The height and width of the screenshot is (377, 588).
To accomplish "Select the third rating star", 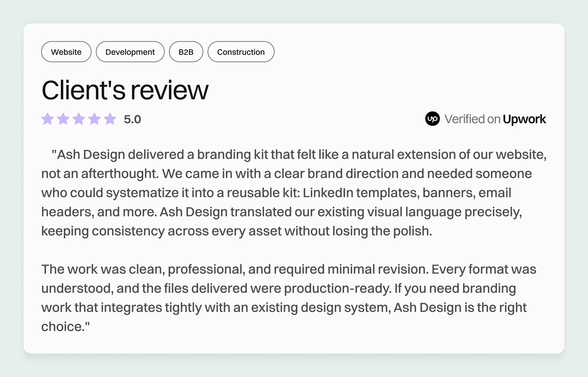I will pos(79,119).
